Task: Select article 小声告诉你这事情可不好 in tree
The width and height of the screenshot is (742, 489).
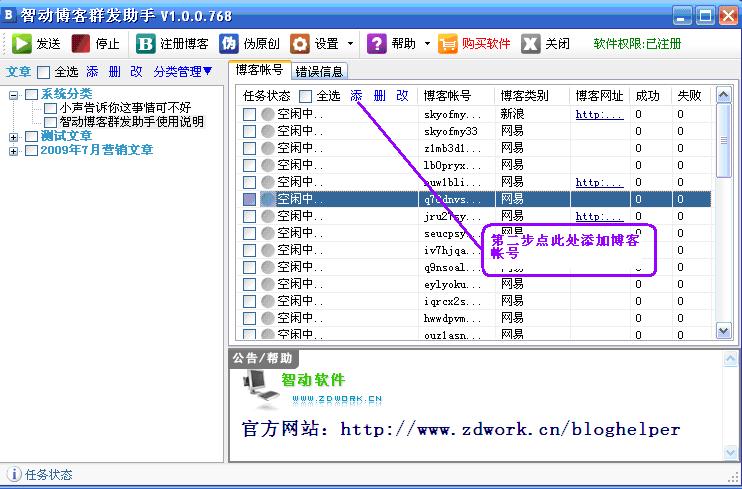Action: (124, 107)
